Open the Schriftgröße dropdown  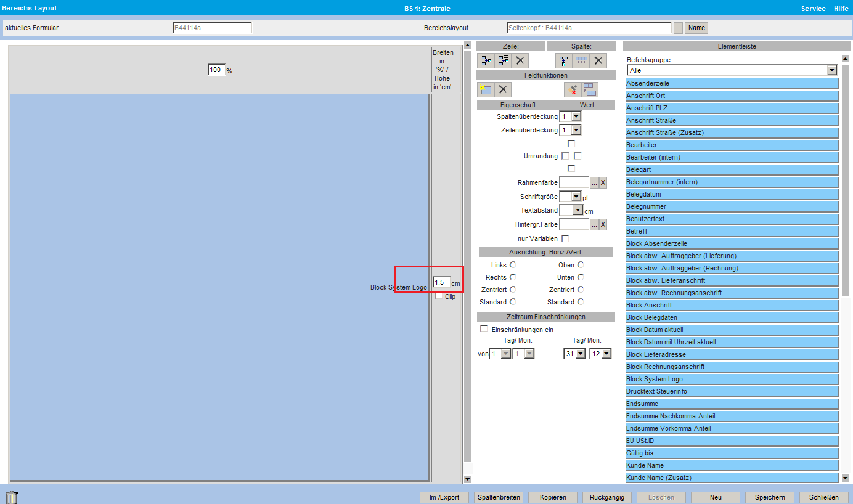(x=576, y=197)
